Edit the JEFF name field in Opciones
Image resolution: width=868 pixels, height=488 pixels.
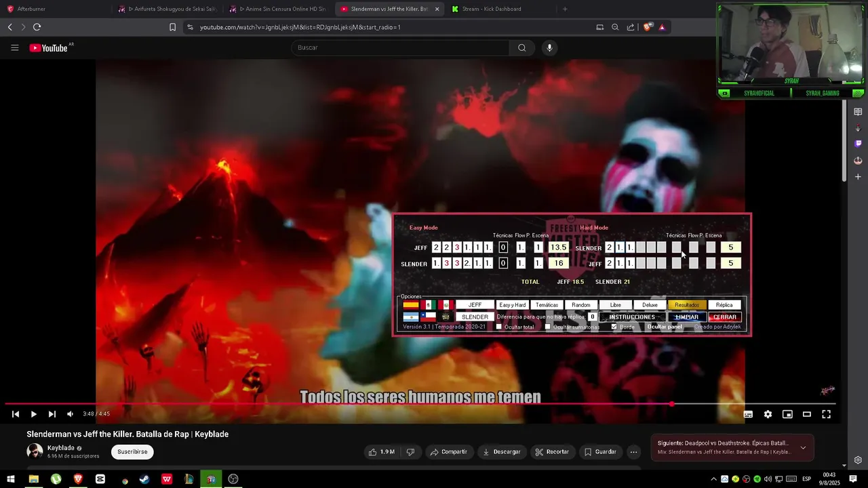point(475,305)
